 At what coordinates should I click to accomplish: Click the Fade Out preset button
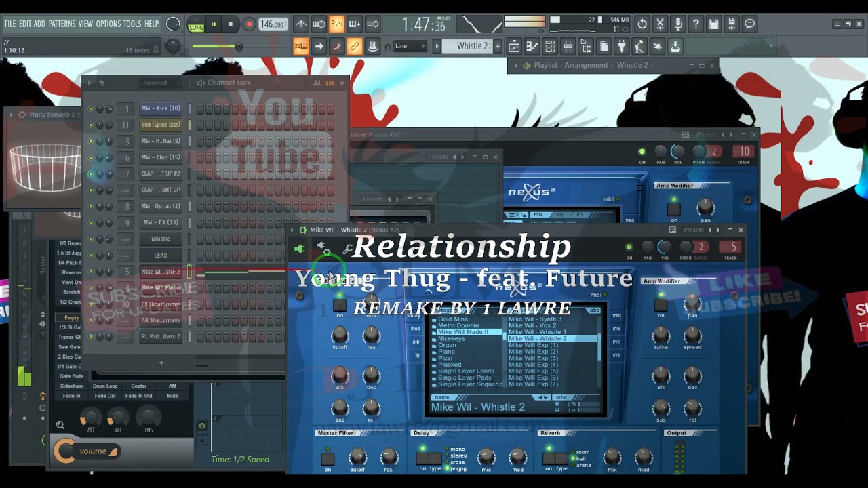pos(105,396)
